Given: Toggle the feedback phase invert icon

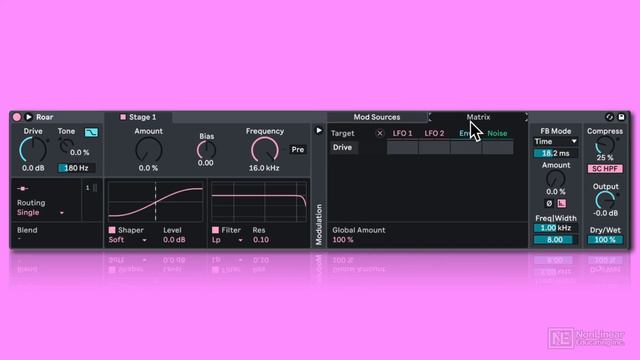Looking at the screenshot, I should click(x=549, y=203).
